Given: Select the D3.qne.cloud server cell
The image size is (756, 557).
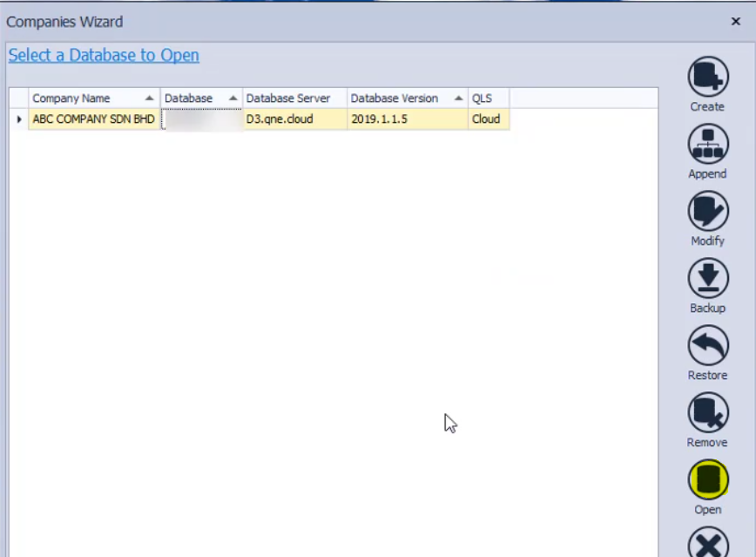Looking at the screenshot, I should [x=294, y=119].
